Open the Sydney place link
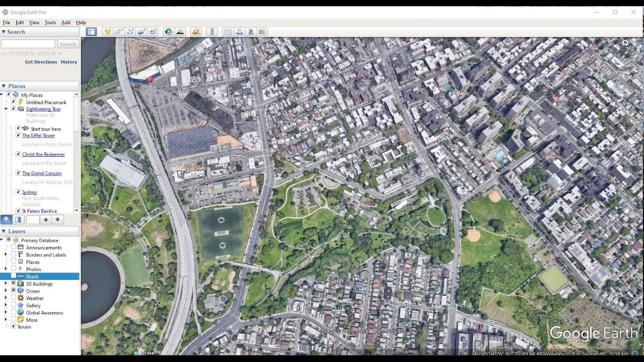 tap(30, 192)
